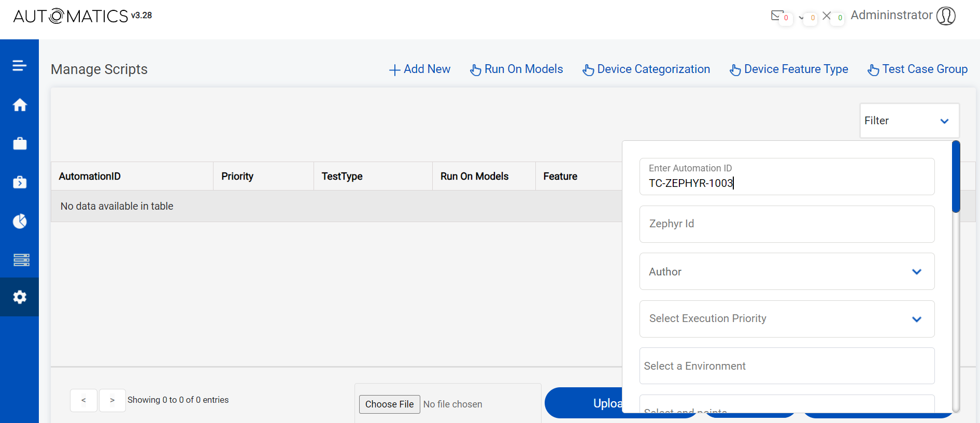Click the Zephyr Id input field
Image resolution: width=980 pixels, height=423 pixels.
pos(786,224)
